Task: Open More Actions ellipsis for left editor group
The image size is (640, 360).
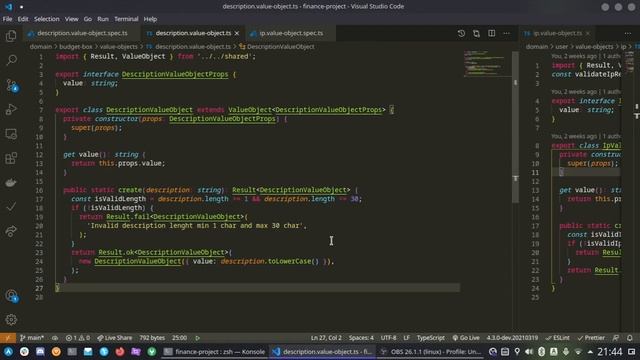Action: (507, 33)
